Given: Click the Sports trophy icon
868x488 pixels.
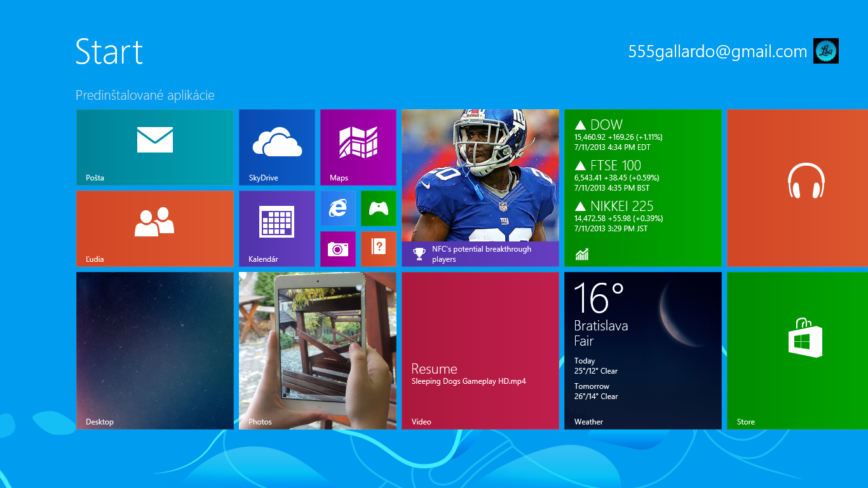Looking at the screenshot, I should pos(419,254).
